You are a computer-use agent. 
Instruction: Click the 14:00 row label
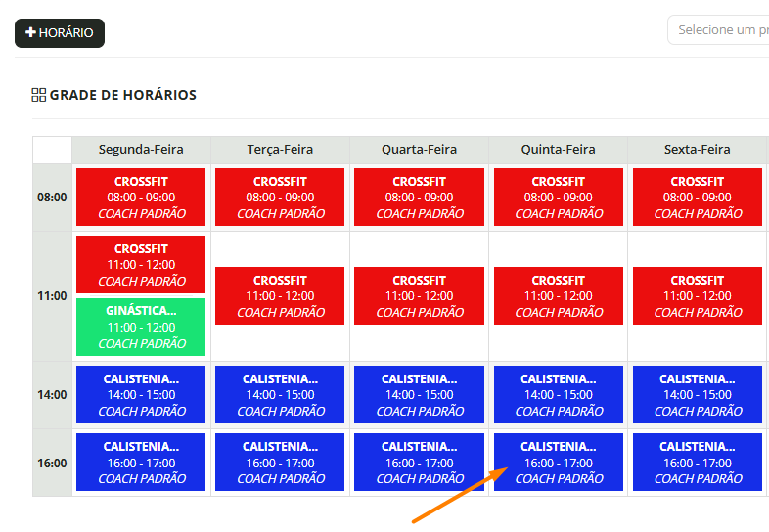point(52,395)
